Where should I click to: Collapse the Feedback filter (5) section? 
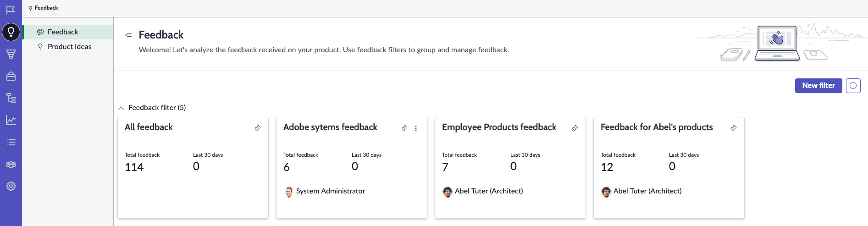pyautogui.click(x=121, y=108)
